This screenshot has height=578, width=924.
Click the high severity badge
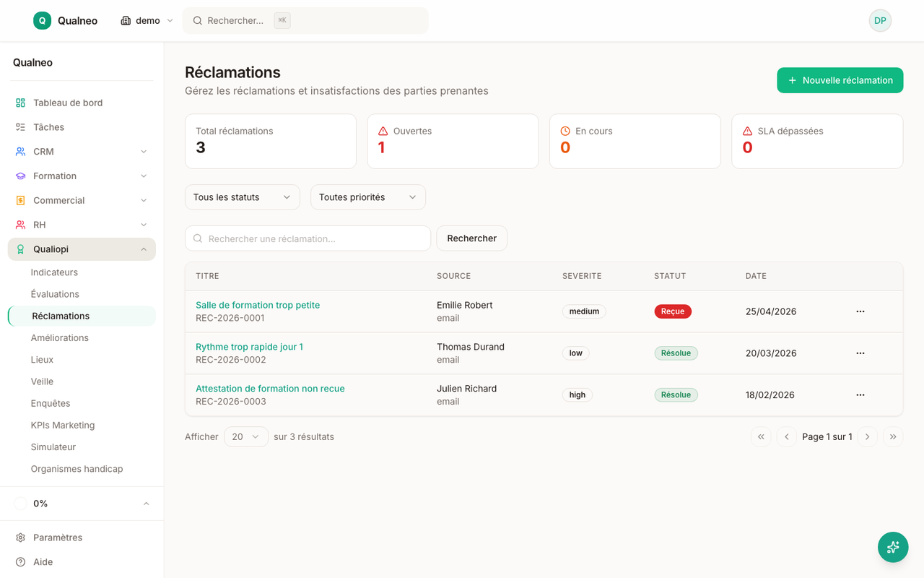coord(577,395)
